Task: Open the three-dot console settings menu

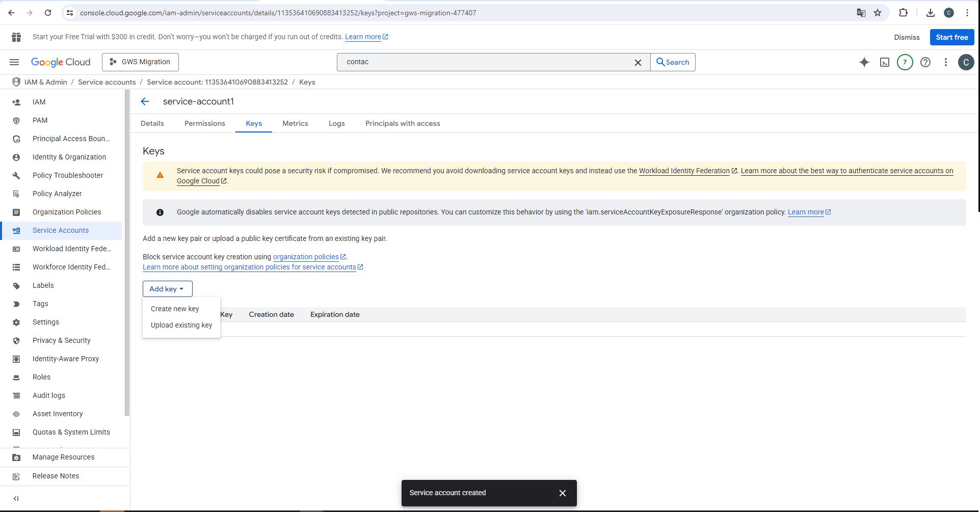Action: pos(945,62)
